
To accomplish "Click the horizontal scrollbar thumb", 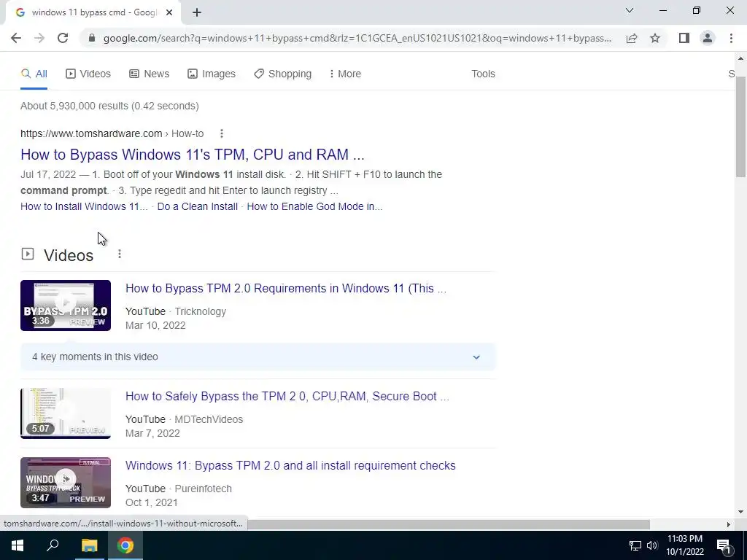I will 448,524.
